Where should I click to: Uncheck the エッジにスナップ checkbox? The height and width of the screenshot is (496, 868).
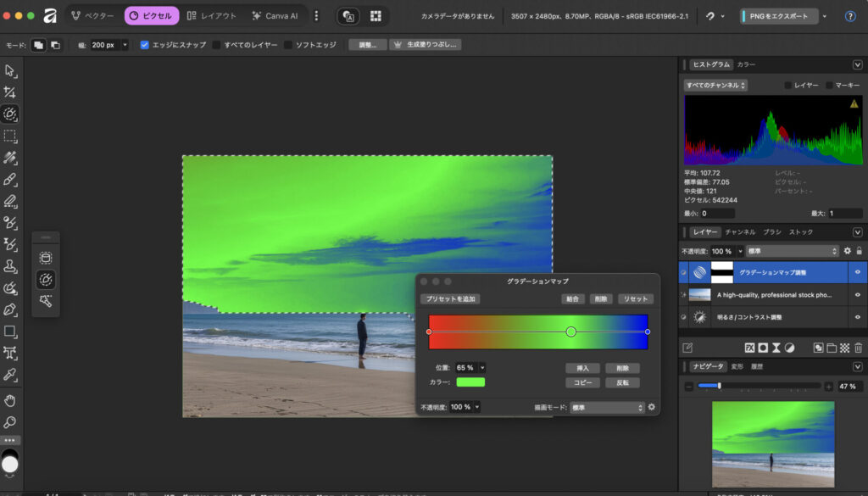coord(145,45)
